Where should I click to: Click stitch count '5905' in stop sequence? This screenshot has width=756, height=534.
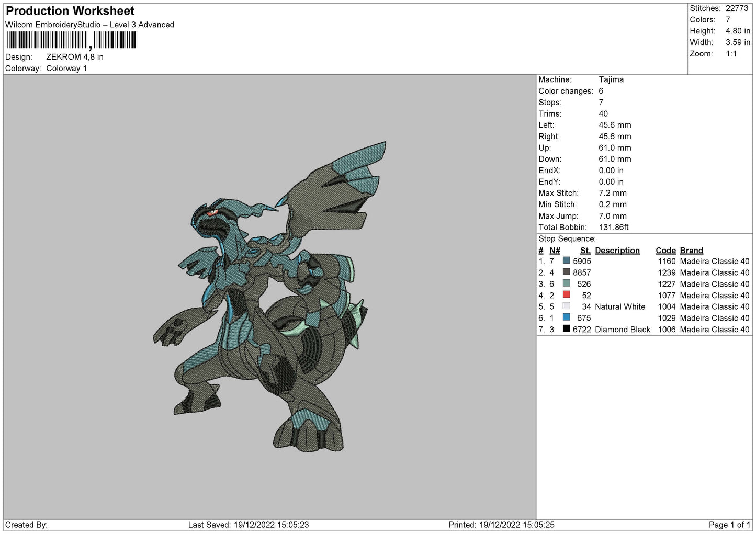(582, 262)
